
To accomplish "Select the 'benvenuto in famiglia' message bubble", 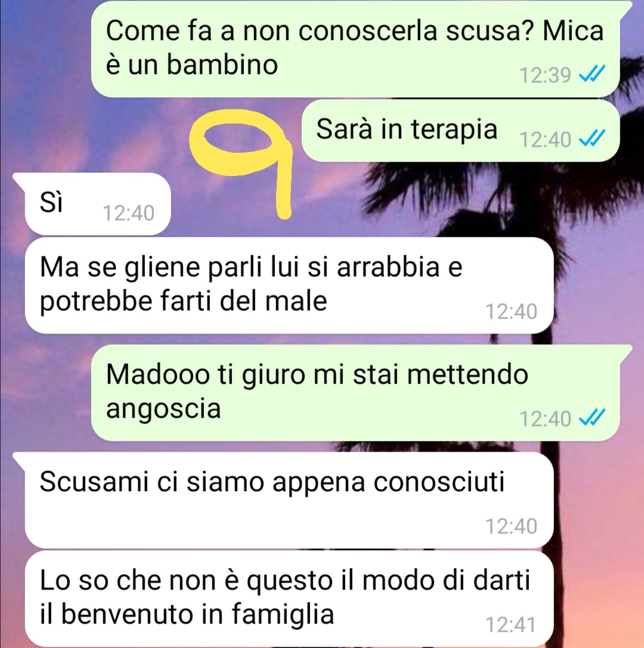I will (x=289, y=598).
